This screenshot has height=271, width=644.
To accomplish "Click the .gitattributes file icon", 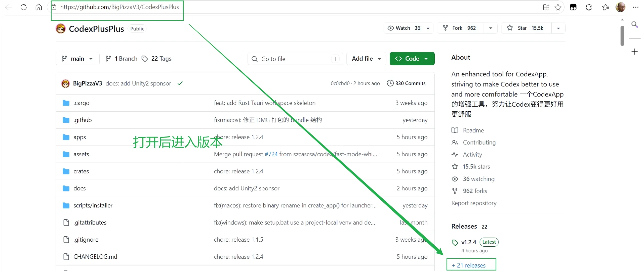I will pyautogui.click(x=66, y=223).
